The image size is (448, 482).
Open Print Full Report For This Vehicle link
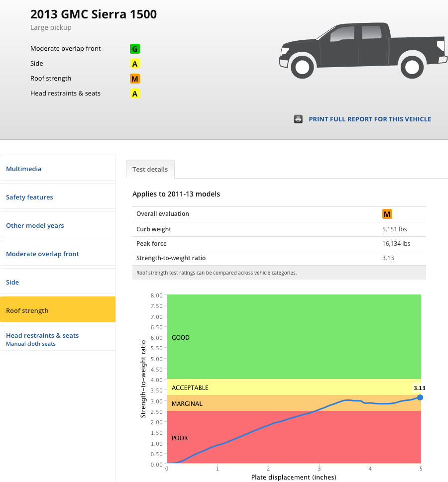(x=370, y=119)
